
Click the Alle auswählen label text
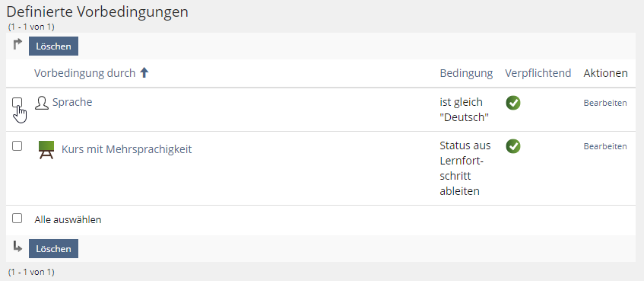tap(68, 220)
